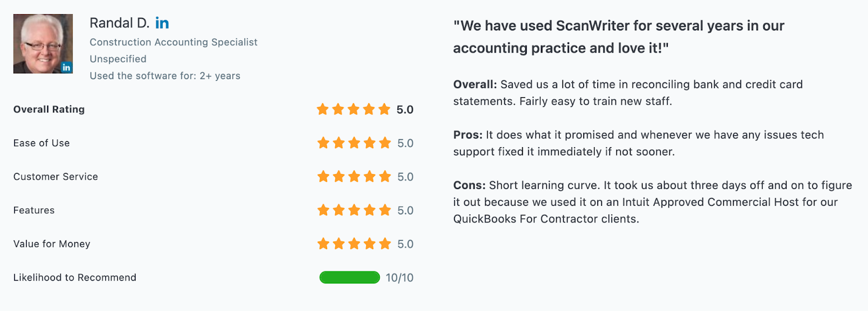The height and width of the screenshot is (311, 868).
Task: Click Randal D. profile photo
Action: coord(43,43)
